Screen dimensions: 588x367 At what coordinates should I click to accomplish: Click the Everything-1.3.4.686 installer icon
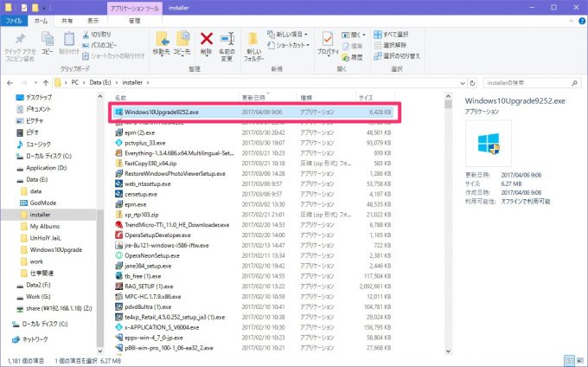click(x=118, y=153)
